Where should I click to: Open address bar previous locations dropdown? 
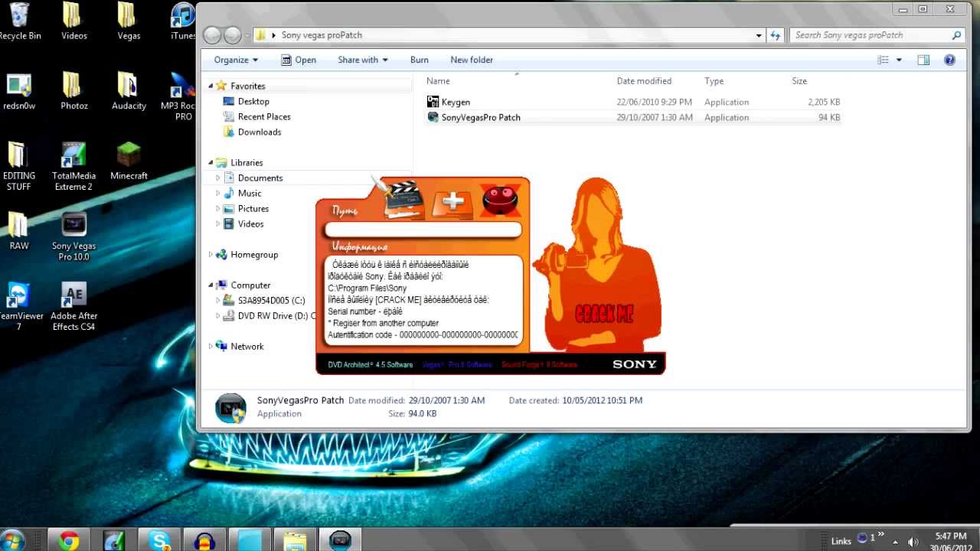coord(759,35)
